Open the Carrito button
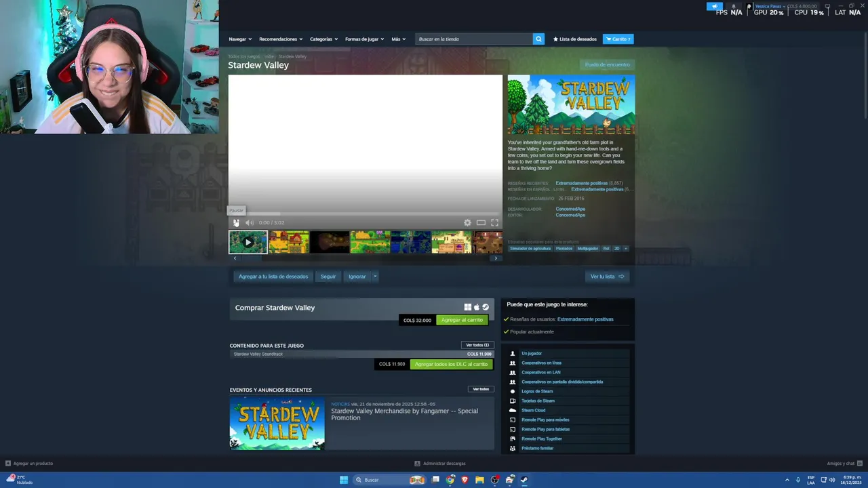This screenshot has width=868, height=488. (x=618, y=39)
